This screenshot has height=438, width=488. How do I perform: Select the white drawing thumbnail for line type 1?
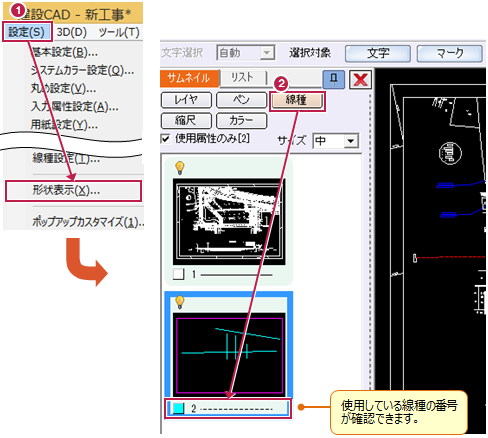click(229, 222)
